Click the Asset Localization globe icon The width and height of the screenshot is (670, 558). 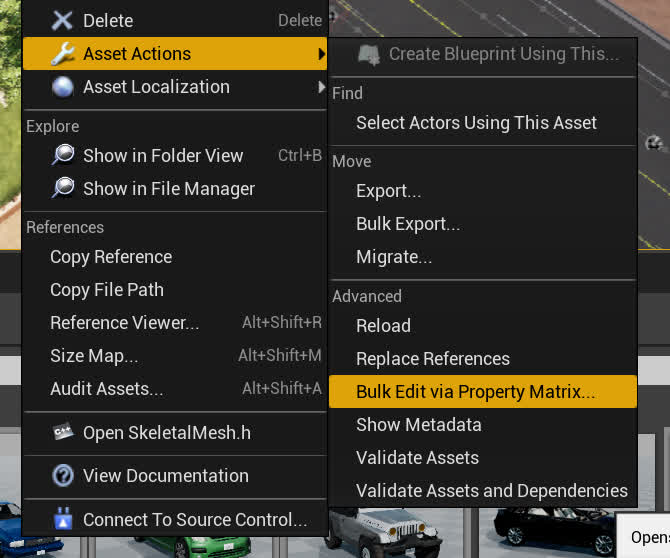point(62,87)
